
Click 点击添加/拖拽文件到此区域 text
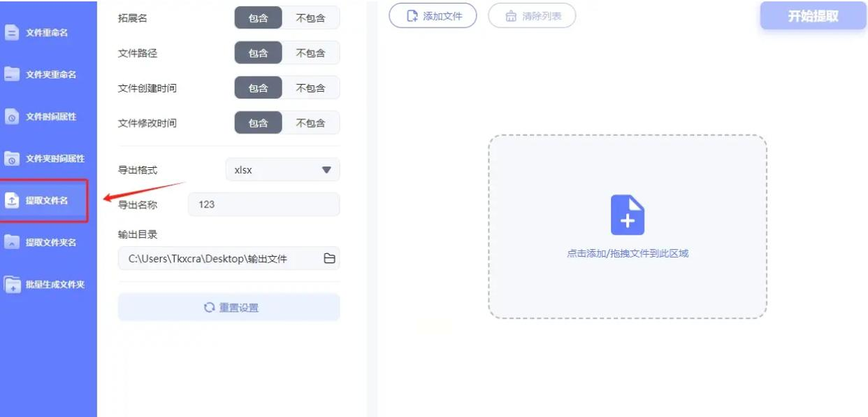tap(628, 253)
